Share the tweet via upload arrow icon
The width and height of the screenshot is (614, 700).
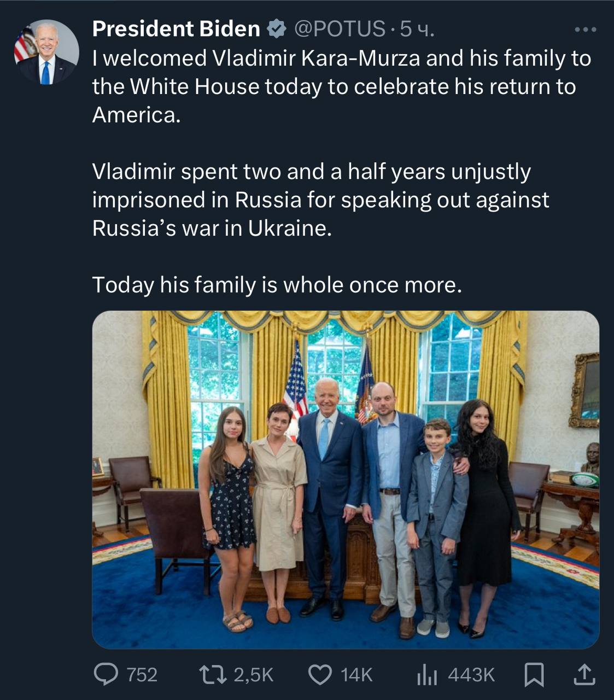tap(583, 674)
